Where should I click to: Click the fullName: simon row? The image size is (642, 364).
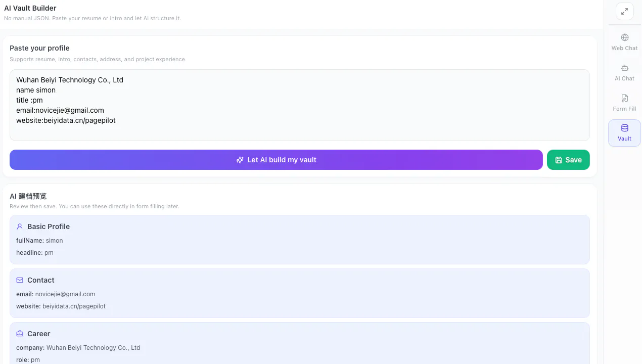[39, 241]
